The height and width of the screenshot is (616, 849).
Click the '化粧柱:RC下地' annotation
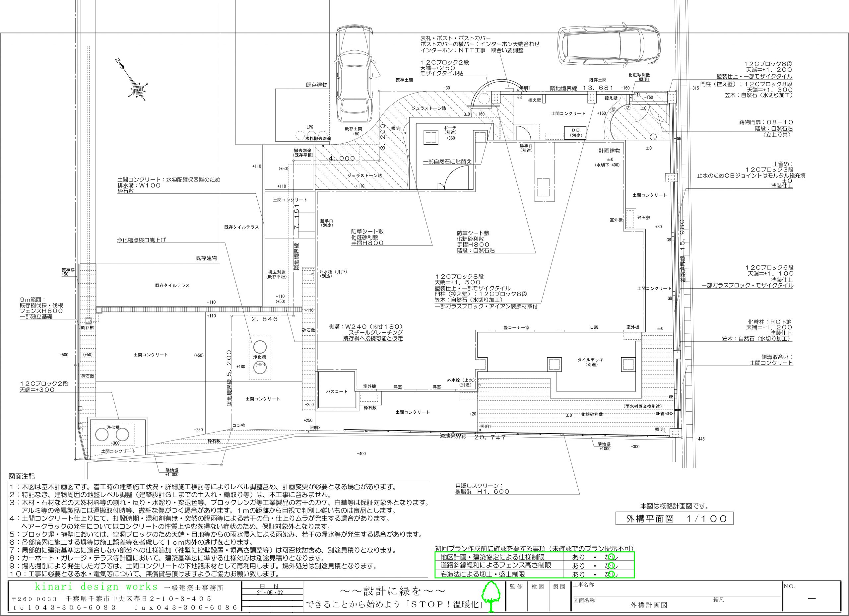pyautogui.click(x=770, y=322)
